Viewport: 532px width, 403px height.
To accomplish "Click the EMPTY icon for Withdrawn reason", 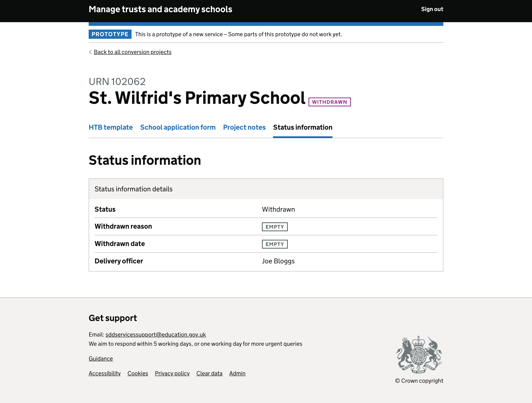I will 275,226.
